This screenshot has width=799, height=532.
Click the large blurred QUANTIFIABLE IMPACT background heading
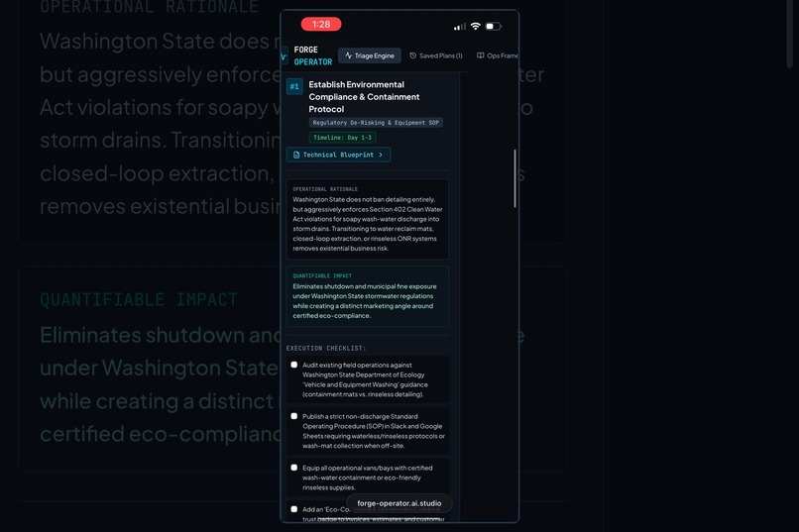click(x=139, y=299)
